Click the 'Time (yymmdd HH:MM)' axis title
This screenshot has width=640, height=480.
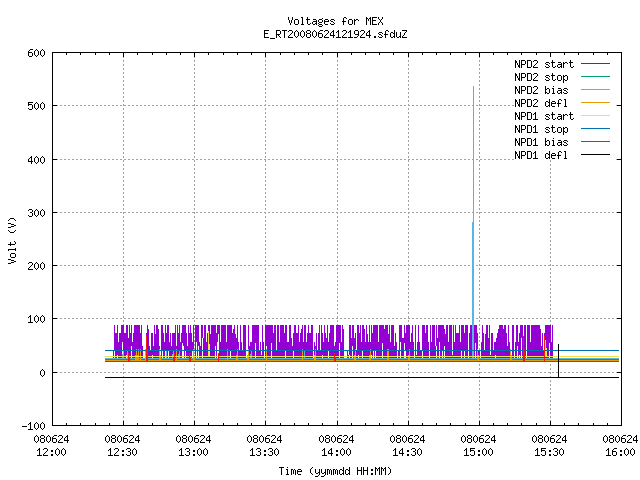pos(335,471)
